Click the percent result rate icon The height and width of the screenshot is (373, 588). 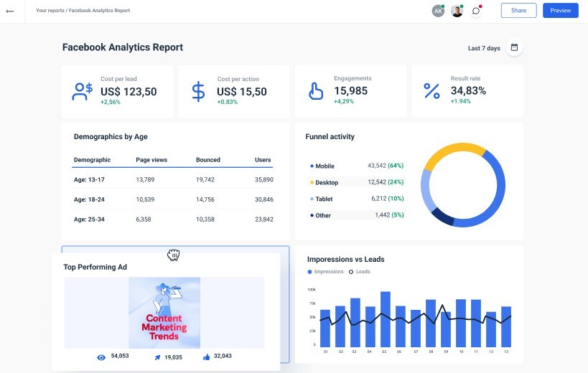tap(431, 91)
